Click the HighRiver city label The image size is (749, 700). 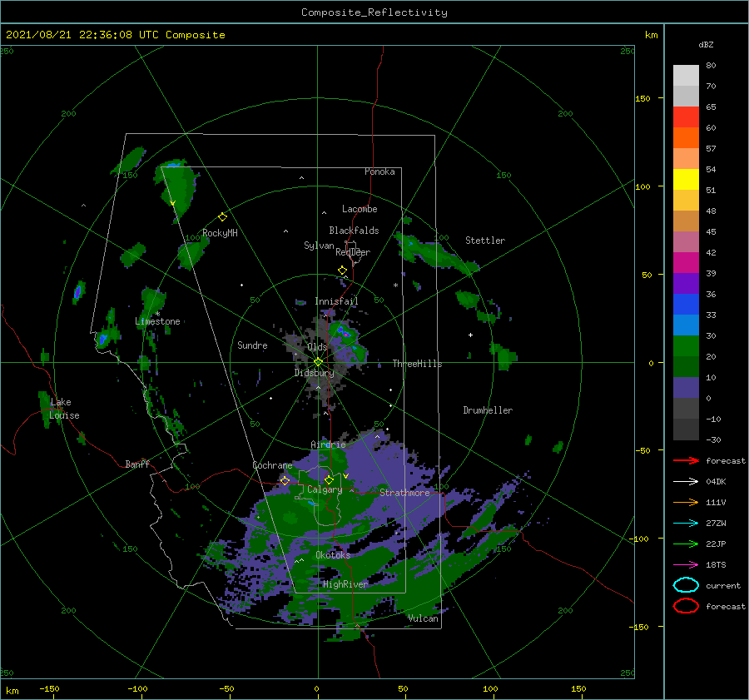[345, 584]
